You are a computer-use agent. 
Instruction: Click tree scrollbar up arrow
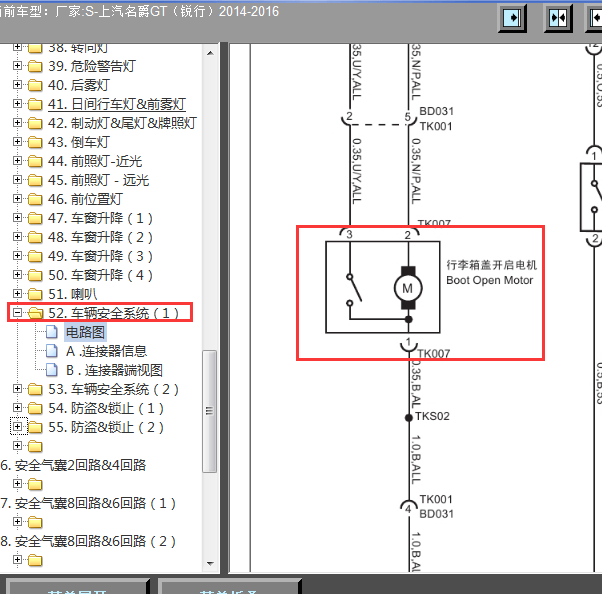point(210,53)
